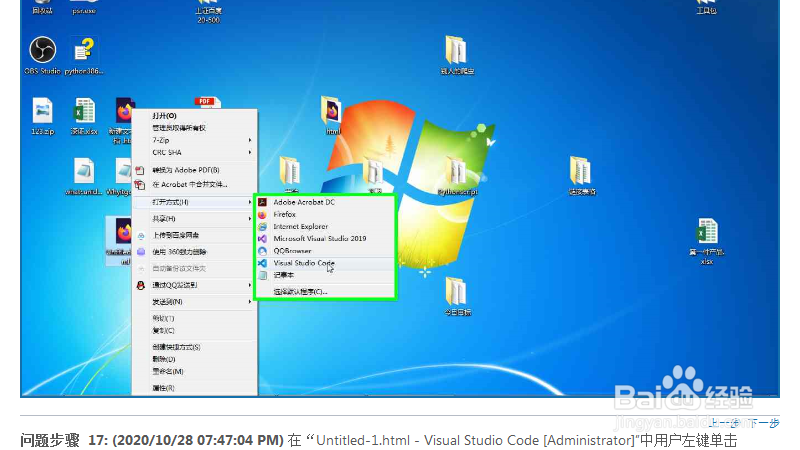Click the Firefox icon in Open With submenu
The height and width of the screenshot is (450, 800).
[x=262, y=214]
